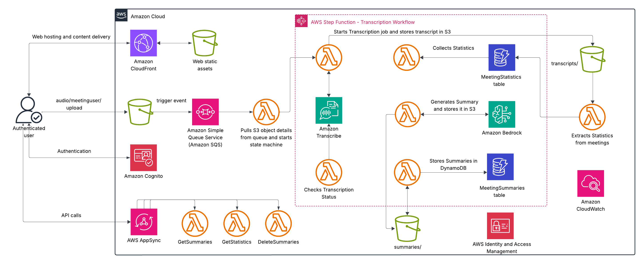Select the GetStatistics Lambda icon
This screenshot has height=264, width=644.
pos(237,224)
